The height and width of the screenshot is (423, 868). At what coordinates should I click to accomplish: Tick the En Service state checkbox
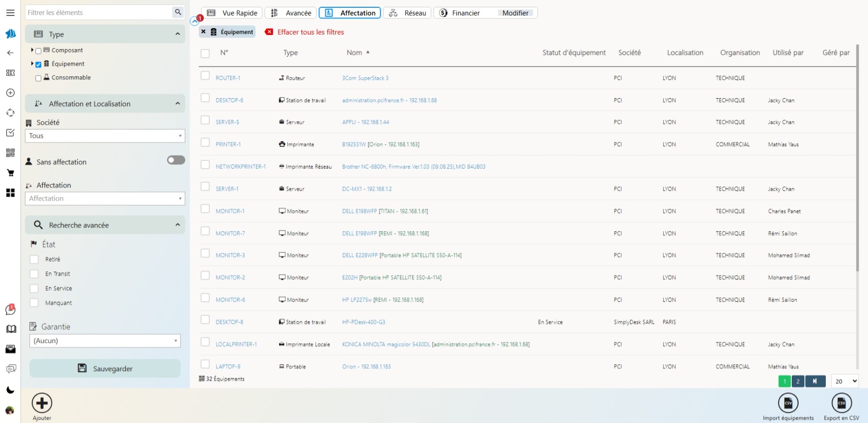[34, 288]
